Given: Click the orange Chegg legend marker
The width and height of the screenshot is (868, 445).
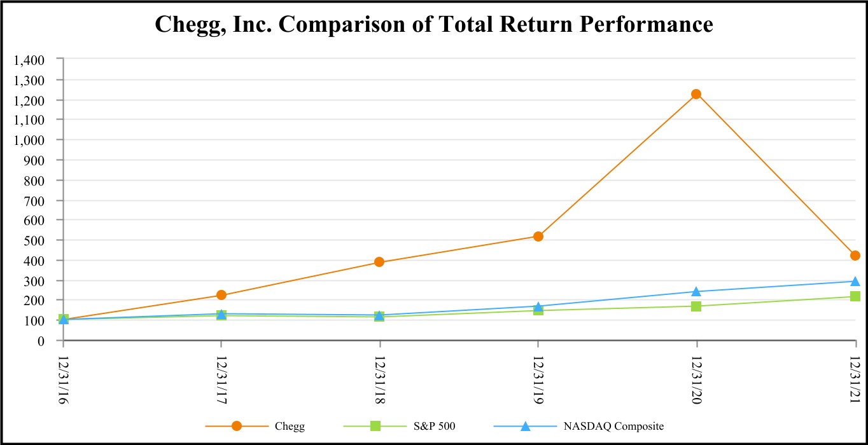Looking at the screenshot, I should (x=237, y=426).
